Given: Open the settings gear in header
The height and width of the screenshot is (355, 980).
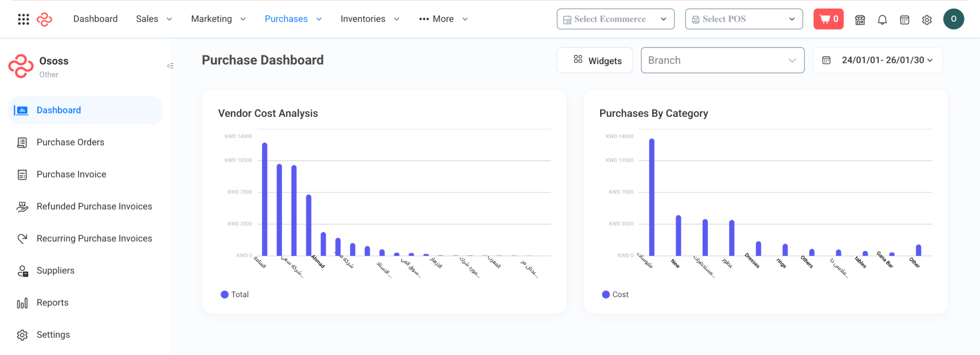Looking at the screenshot, I should click(x=927, y=19).
